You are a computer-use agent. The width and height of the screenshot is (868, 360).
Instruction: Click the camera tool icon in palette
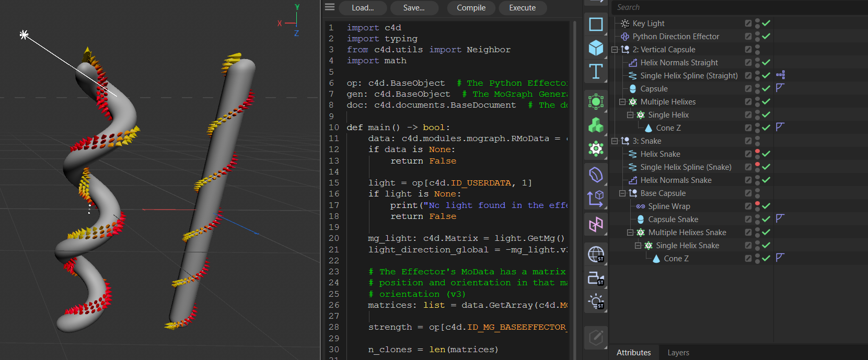(596, 278)
